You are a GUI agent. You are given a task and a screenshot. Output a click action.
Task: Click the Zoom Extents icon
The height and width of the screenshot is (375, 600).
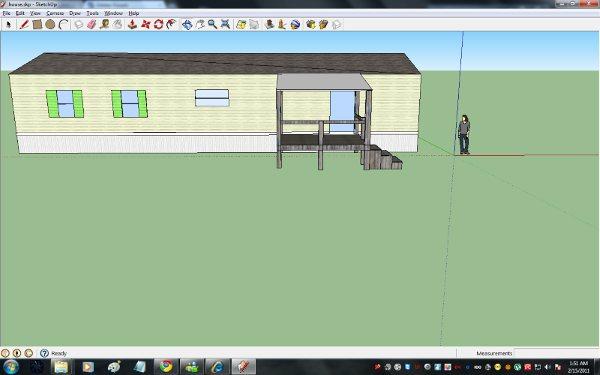click(x=225, y=24)
